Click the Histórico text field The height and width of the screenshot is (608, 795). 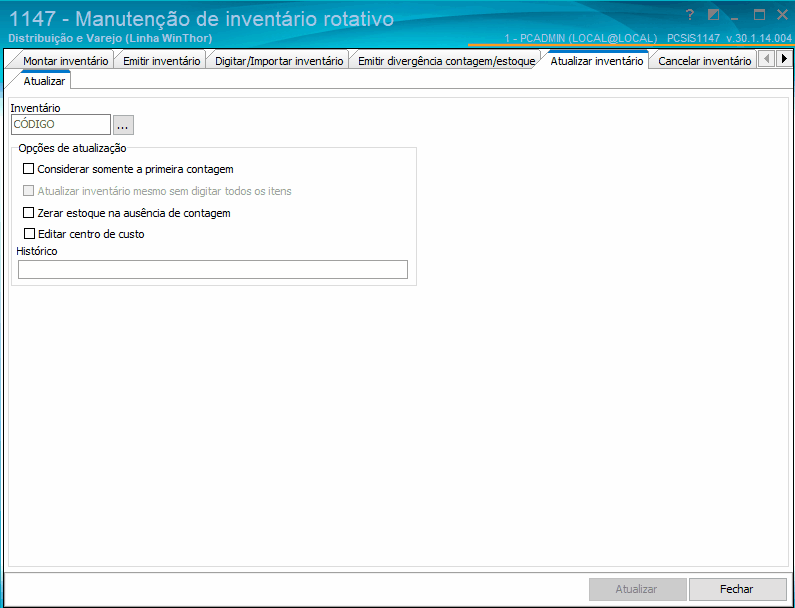213,269
